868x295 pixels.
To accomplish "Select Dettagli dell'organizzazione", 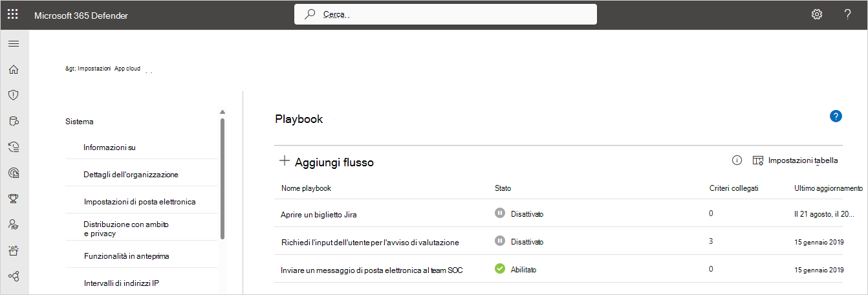I will pos(131,175).
